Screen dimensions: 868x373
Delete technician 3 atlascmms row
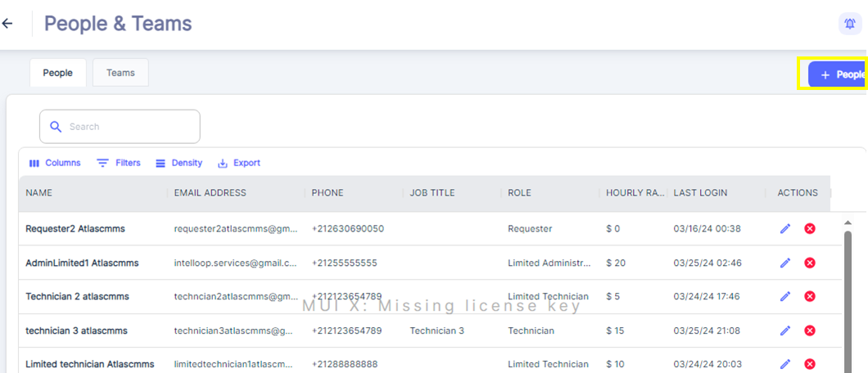[x=810, y=330]
